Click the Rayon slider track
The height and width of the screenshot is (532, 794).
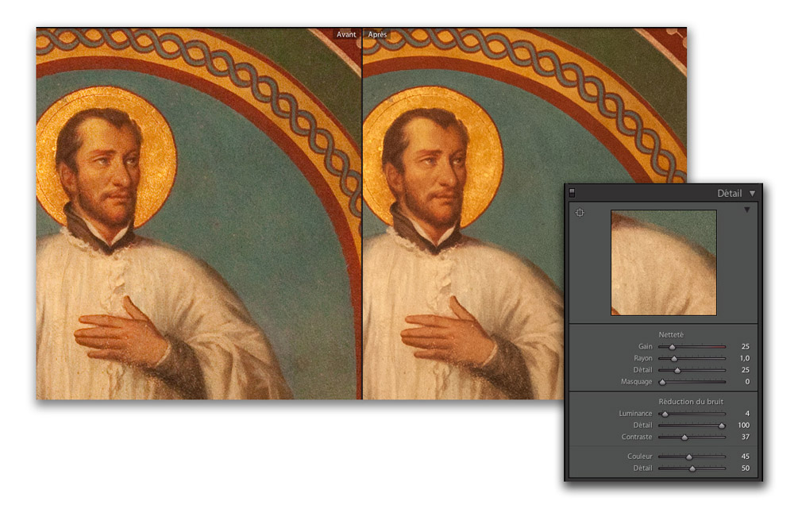point(692,358)
